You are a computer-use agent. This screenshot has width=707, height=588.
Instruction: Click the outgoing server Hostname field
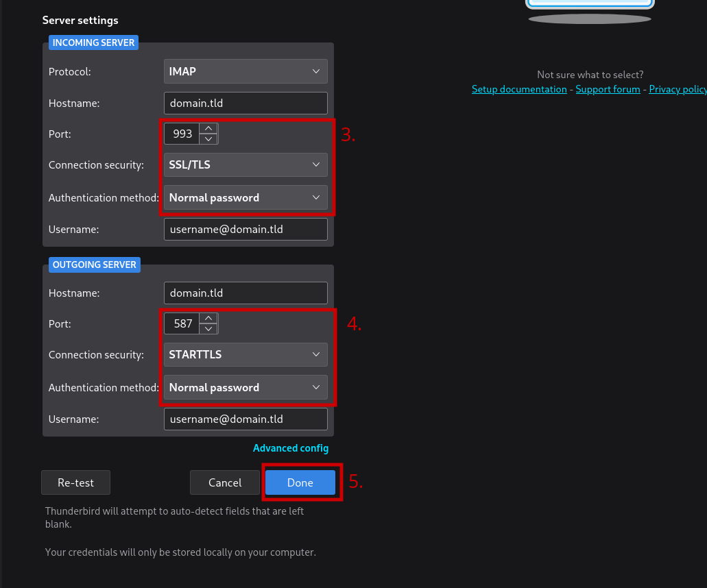coord(245,293)
